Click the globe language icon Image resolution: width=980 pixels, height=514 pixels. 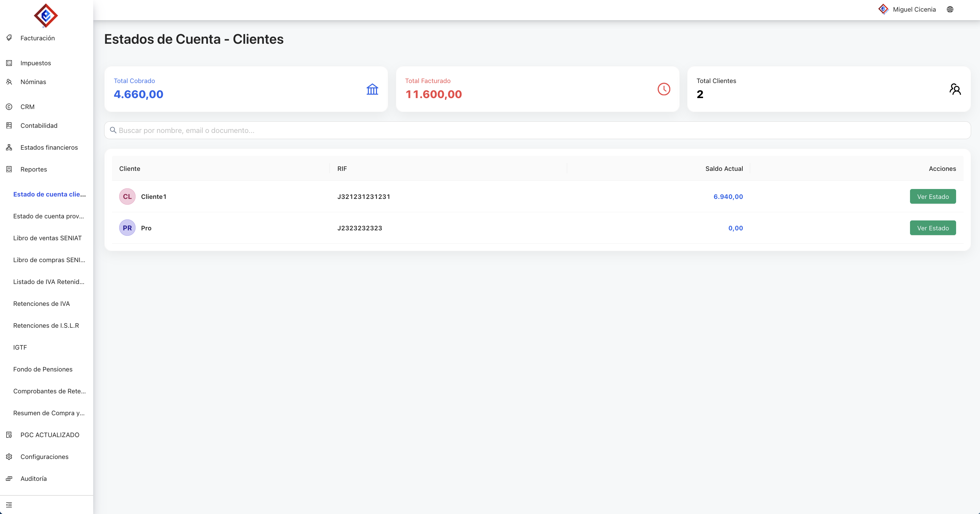coord(950,10)
